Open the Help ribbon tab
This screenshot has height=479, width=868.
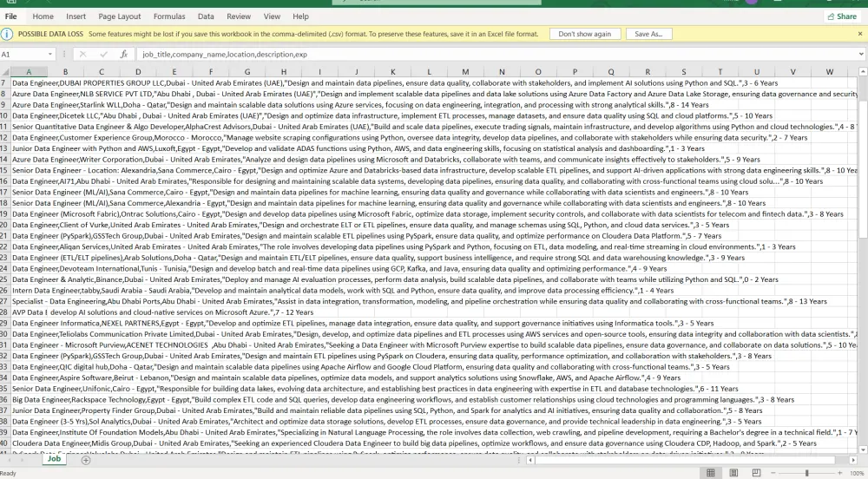[x=300, y=16]
